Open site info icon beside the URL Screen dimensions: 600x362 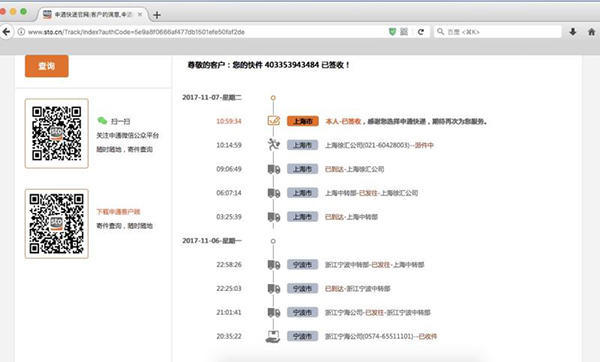click(21, 32)
